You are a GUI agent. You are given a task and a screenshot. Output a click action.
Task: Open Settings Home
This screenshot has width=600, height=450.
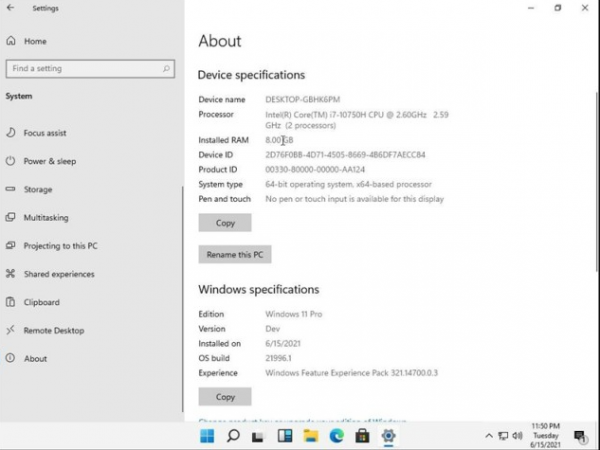26,41
